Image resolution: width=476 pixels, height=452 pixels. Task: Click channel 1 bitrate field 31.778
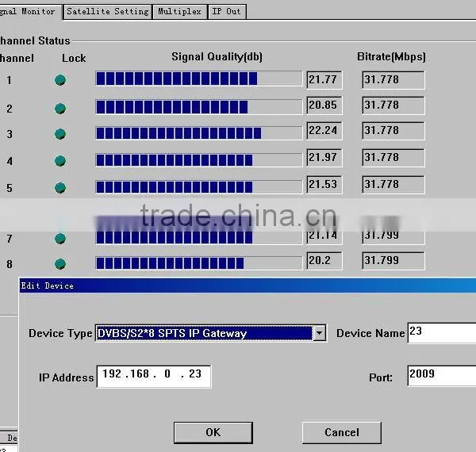(x=393, y=80)
